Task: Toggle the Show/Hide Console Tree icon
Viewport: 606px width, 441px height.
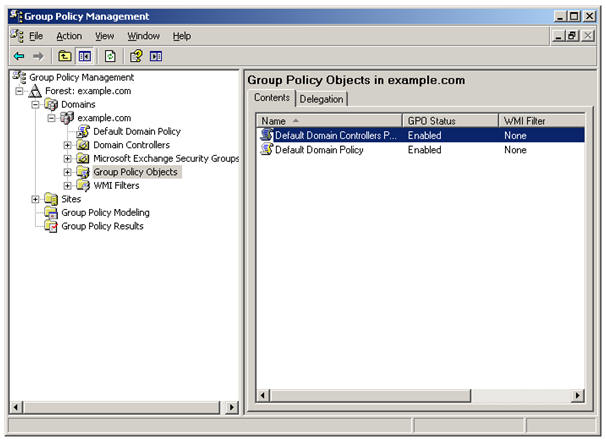Action: 85,56
